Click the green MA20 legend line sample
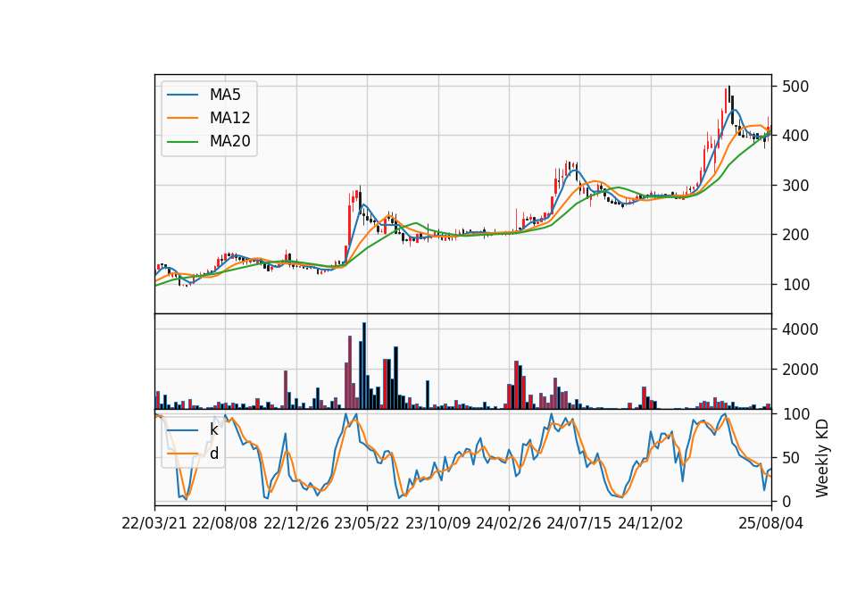Screen dimensions: 857x616 182,141
